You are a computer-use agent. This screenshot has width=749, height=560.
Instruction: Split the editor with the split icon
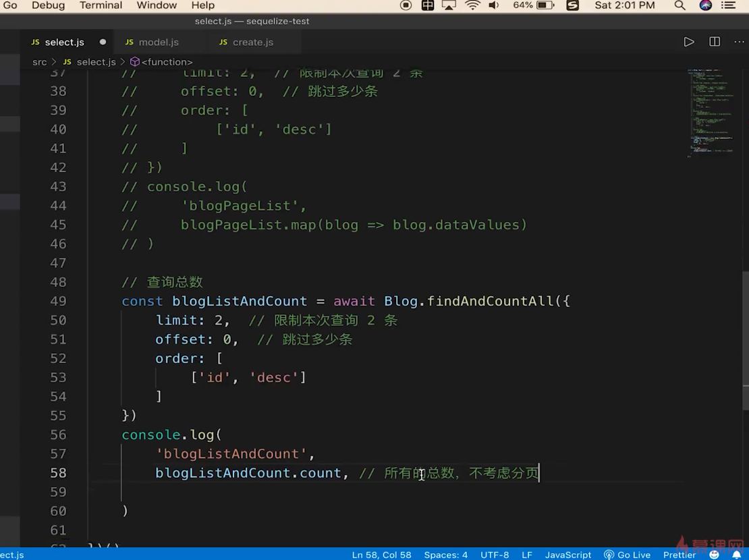[715, 42]
